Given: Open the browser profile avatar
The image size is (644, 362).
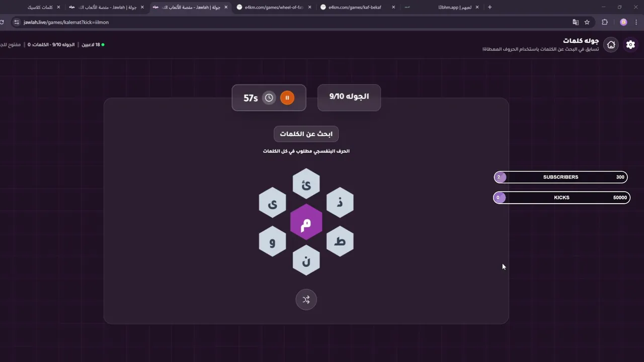Looking at the screenshot, I should 623,22.
